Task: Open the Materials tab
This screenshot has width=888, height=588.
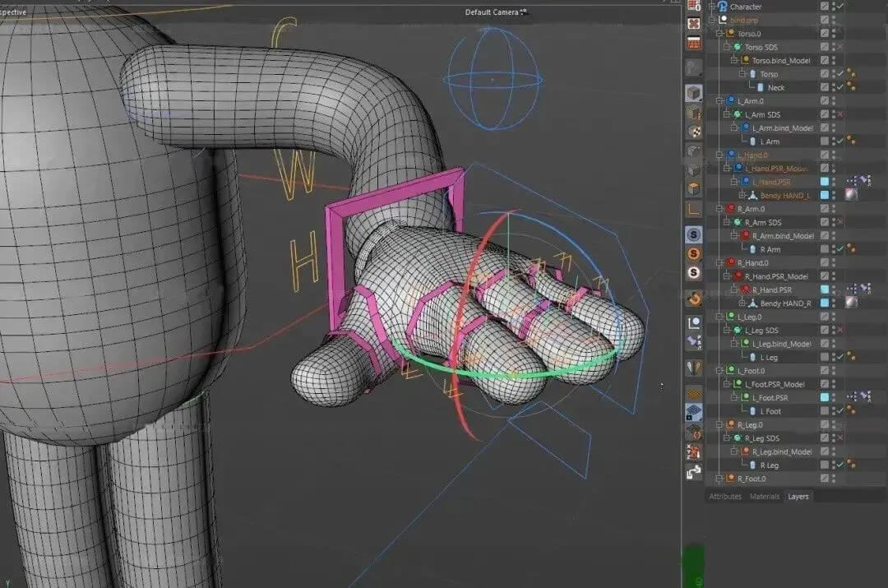Action: [x=764, y=497]
